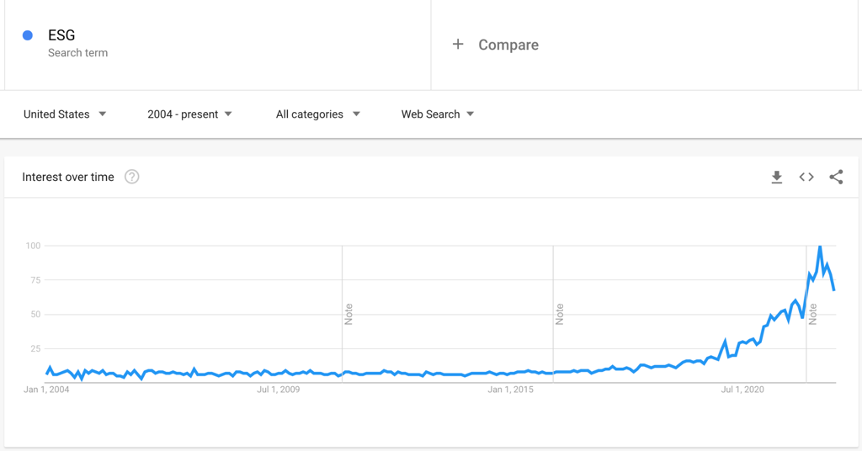Edit the ESG search term

point(62,36)
